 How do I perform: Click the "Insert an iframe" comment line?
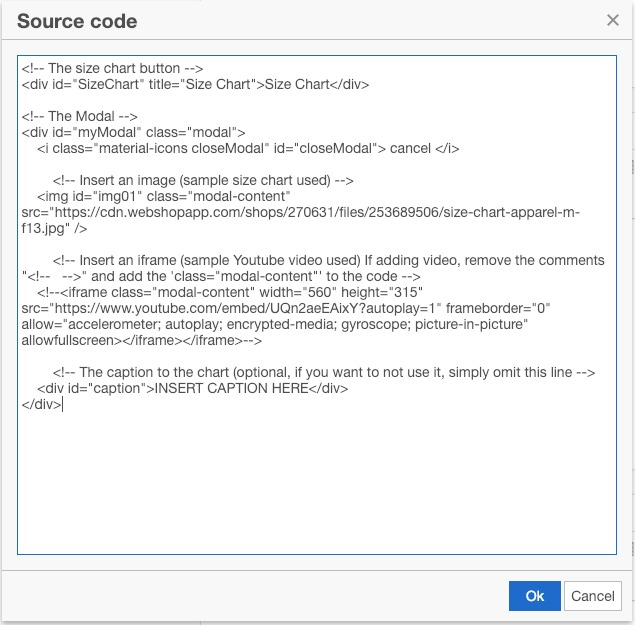[328, 260]
